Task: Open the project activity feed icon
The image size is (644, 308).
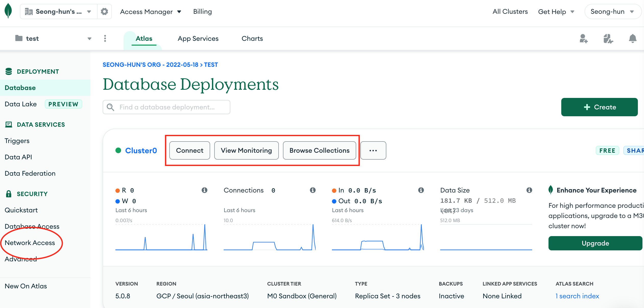Action: (608, 39)
